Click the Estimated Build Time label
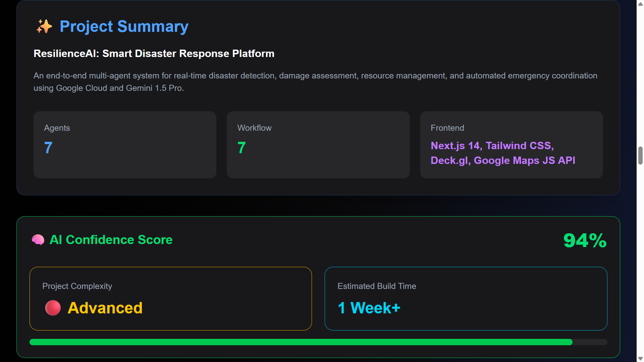Screen dimensions: 644x362 click(377, 286)
